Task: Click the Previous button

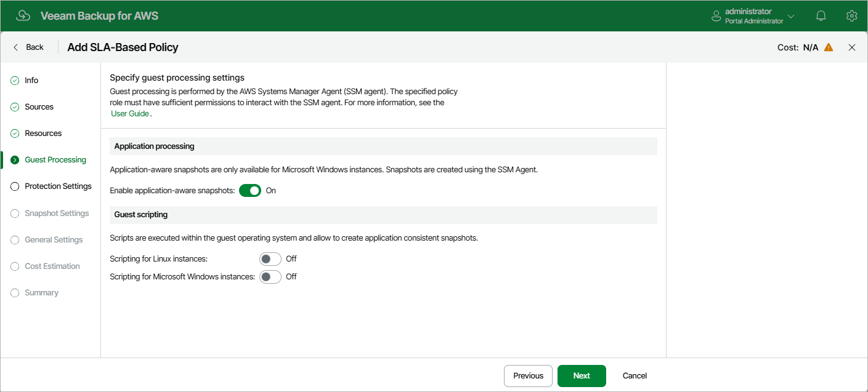Action: (527, 375)
